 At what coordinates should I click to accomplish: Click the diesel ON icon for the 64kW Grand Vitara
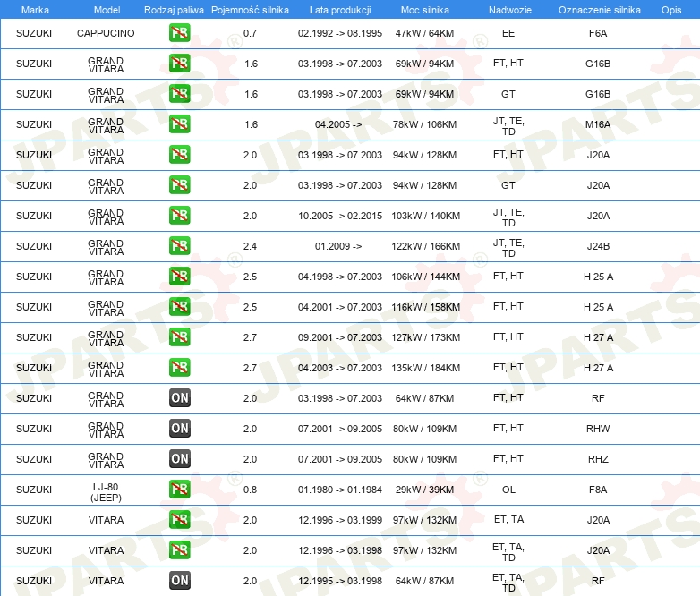(179, 398)
